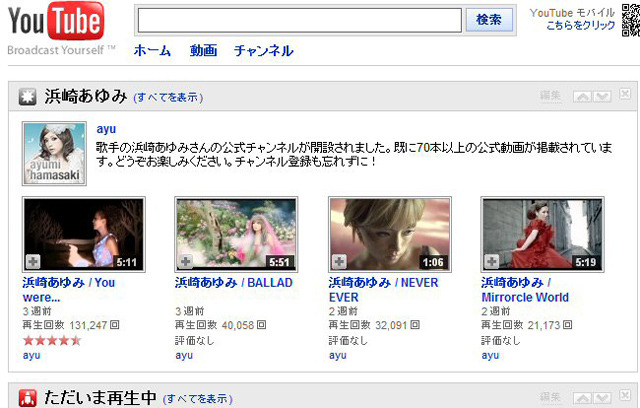Open the ホーム tab
Screen dimensions: 640x408
tap(152, 51)
